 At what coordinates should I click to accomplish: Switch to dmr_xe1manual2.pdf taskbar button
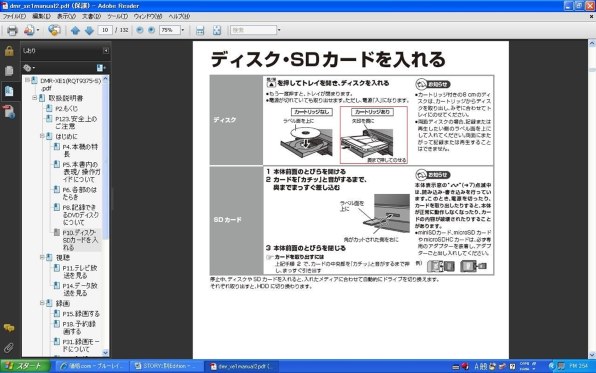pyautogui.click(x=241, y=367)
